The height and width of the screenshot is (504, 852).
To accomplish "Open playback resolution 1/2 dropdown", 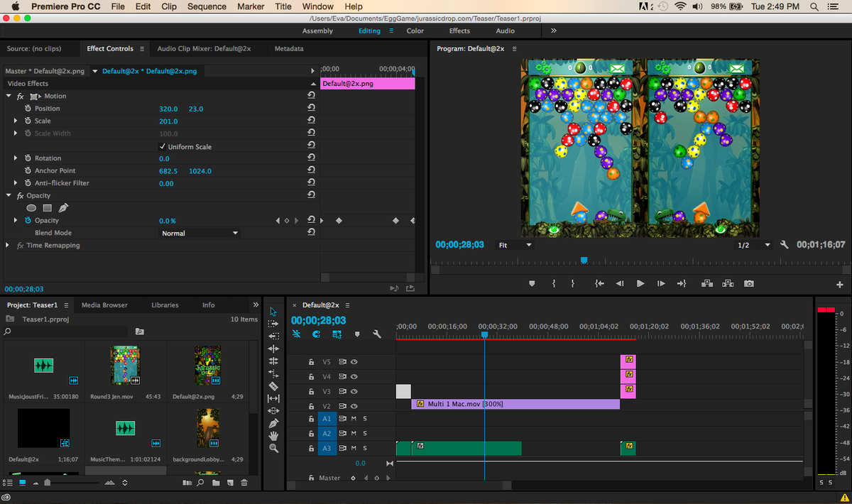I will click(x=753, y=245).
